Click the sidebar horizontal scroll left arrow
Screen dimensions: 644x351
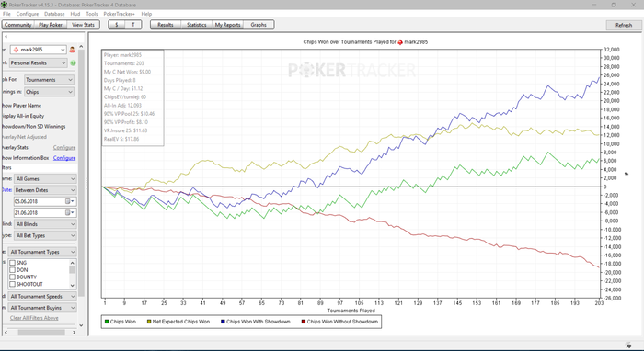tap(6, 332)
